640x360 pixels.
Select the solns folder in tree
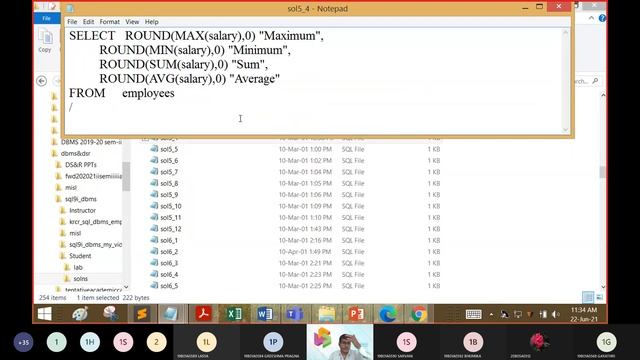pyautogui.click(x=80, y=279)
